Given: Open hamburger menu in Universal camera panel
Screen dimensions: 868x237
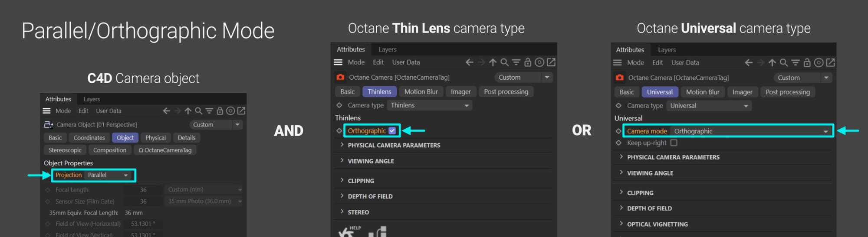Looking at the screenshot, I should coord(617,63).
